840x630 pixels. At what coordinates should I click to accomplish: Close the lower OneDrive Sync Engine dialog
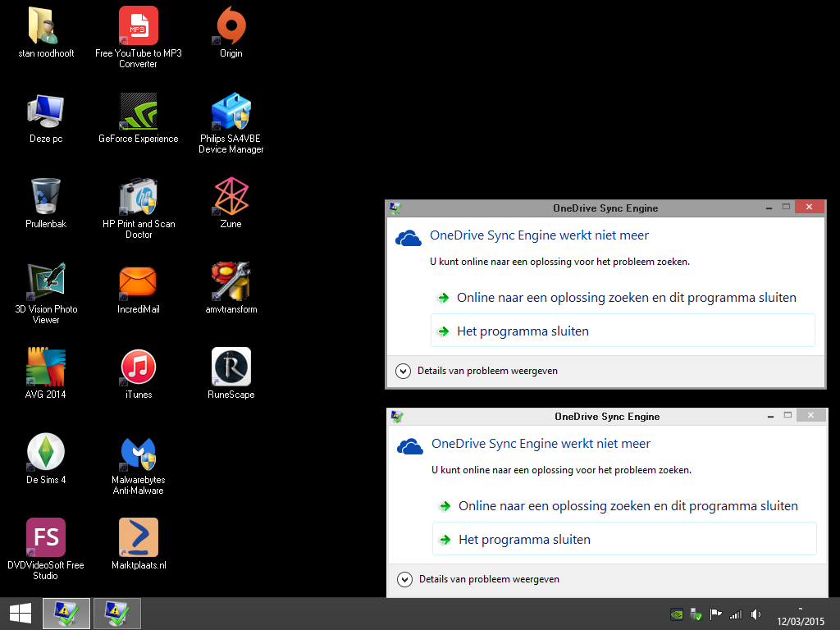(x=810, y=415)
